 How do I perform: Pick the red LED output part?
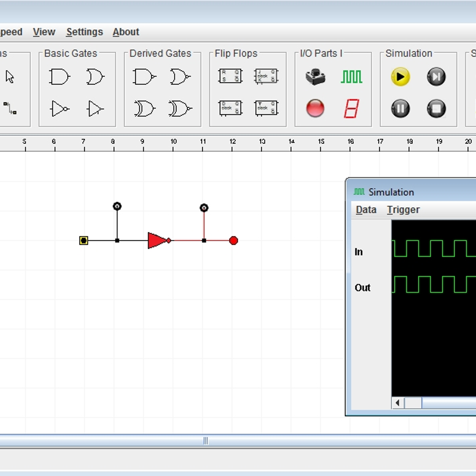point(315,108)
